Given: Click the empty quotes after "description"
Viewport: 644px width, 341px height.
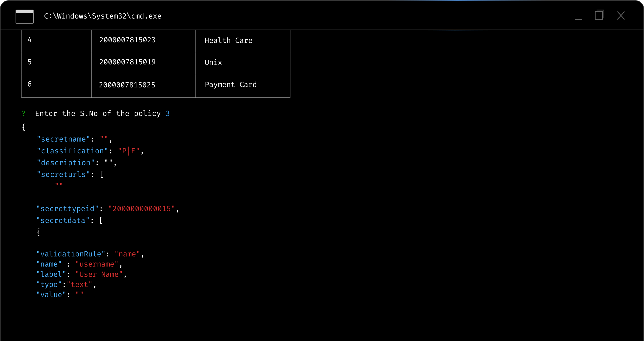Looking at the screenshot, I should click(x=109, y=162).
